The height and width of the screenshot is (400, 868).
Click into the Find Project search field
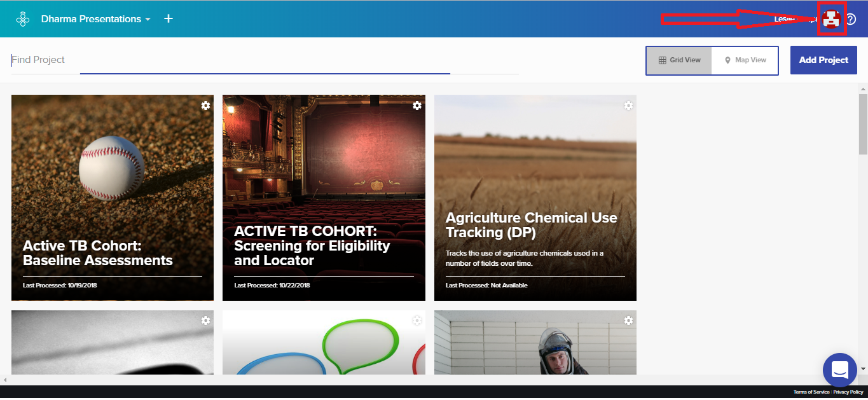265,60
